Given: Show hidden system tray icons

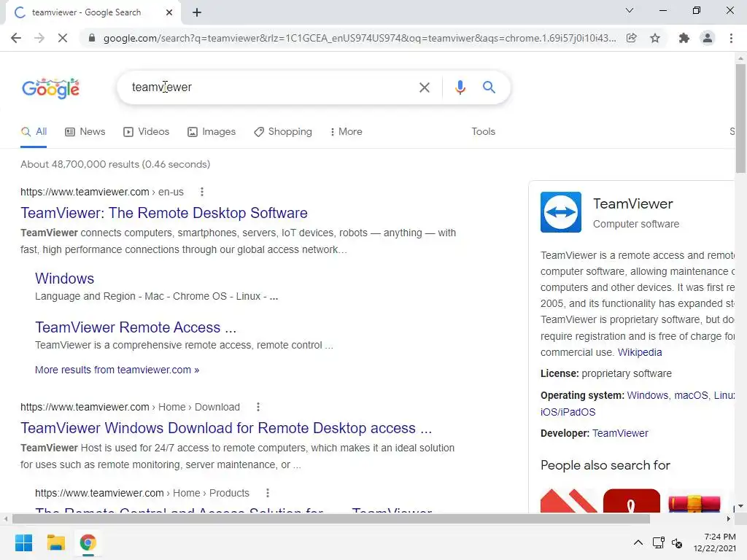Looking at the screenshot, I should (638, 542).
